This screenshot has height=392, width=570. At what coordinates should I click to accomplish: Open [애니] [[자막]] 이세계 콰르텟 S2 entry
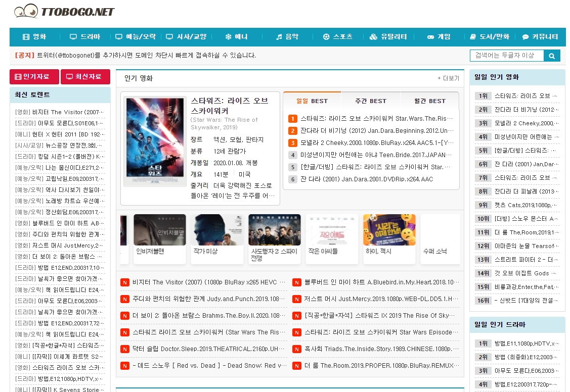pyautogui.click(x=60, y=357)
